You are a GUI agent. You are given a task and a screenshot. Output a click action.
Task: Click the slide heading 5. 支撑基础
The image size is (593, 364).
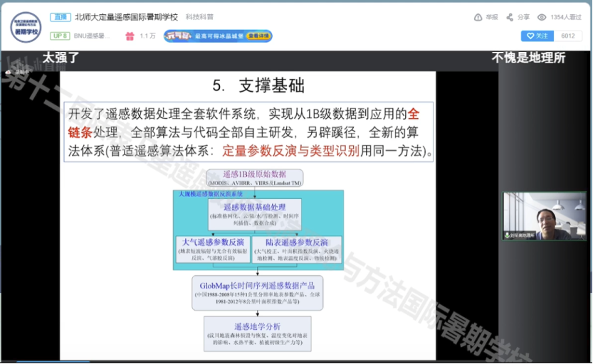[x=258, y=86]
